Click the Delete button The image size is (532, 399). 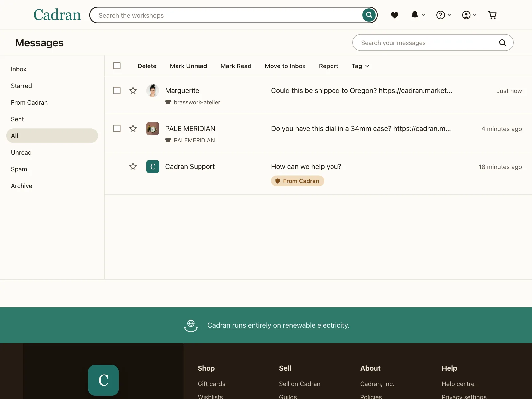pyautogui.click(x=147, y=66)
